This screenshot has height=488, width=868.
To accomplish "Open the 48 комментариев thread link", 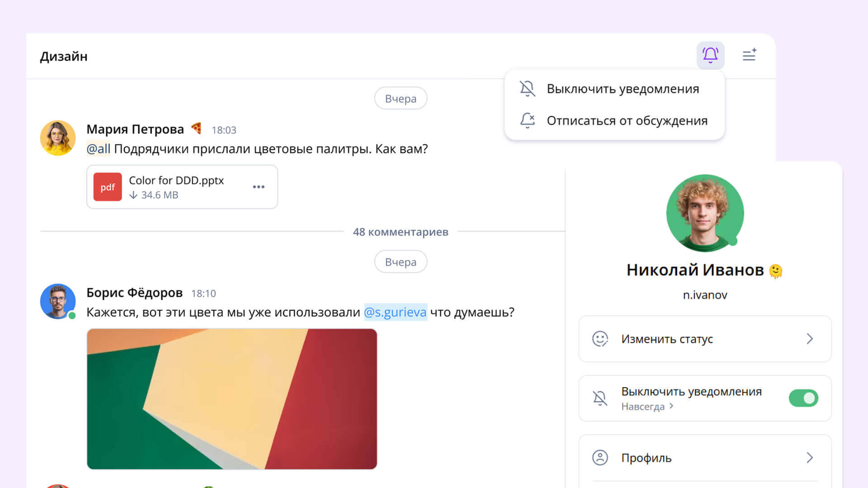I will tap(401, 232).
